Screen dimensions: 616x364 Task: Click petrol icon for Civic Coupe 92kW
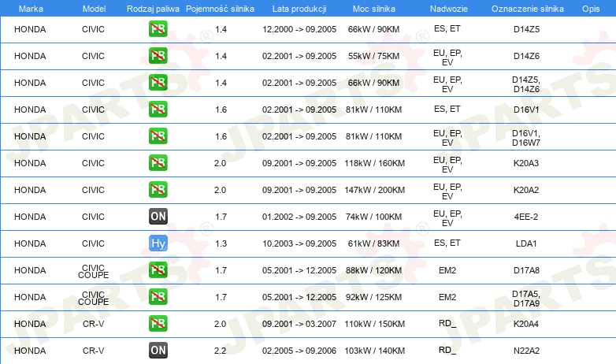click(x=158, y=297)
